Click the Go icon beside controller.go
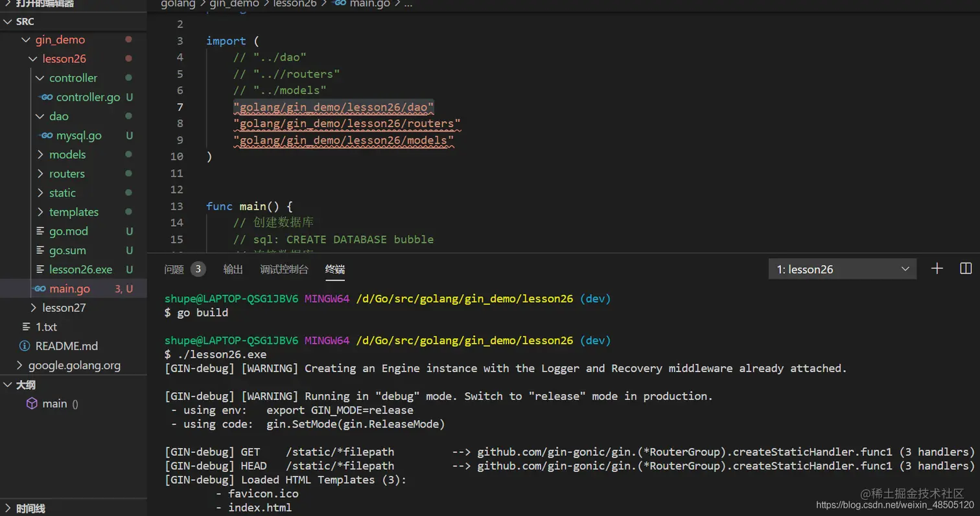Screen dimensions: 980x516 [x=45, y=97]
